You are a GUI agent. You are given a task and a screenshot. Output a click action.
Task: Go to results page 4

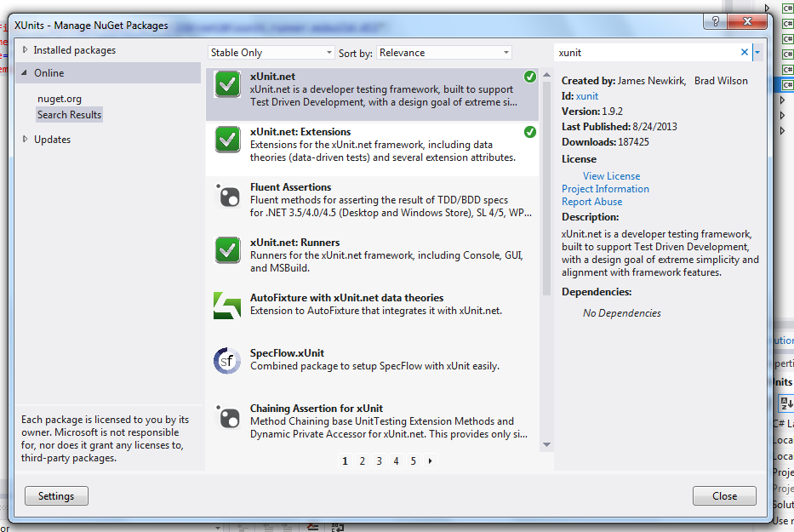coord(396,461)
